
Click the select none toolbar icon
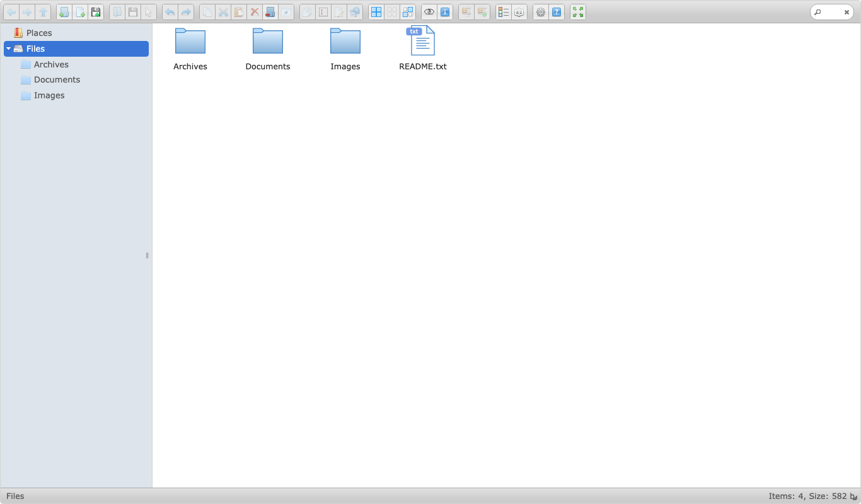coord(392,12)
